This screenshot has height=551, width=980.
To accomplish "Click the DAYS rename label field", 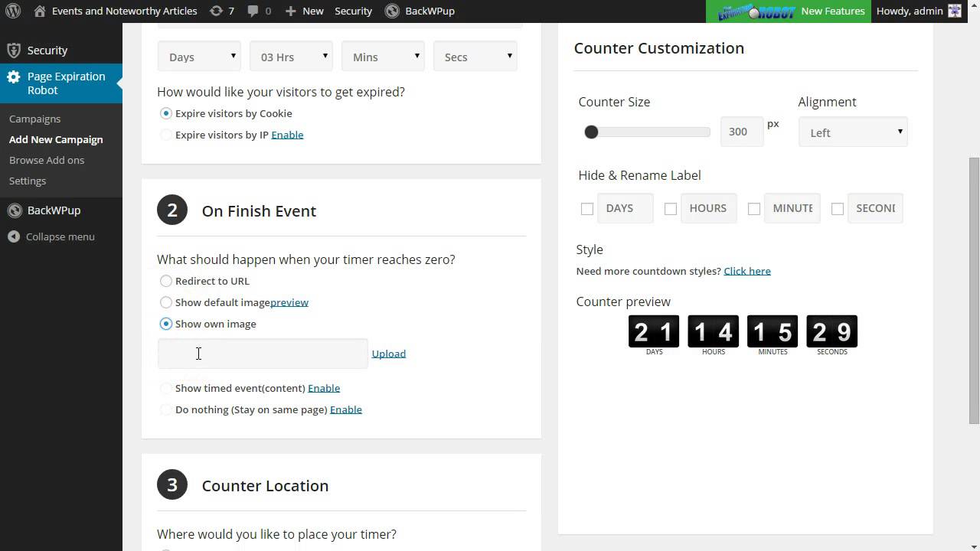I will click(626, 208).
